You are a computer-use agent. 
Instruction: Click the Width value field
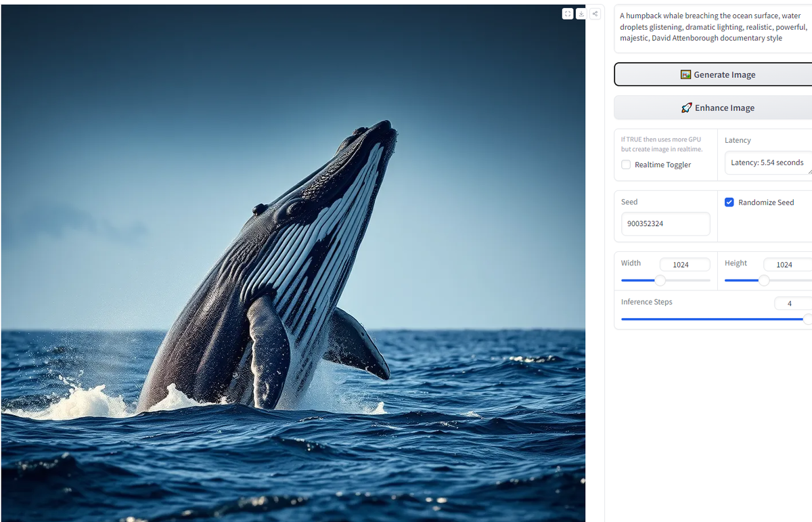[x=685, y=265]
